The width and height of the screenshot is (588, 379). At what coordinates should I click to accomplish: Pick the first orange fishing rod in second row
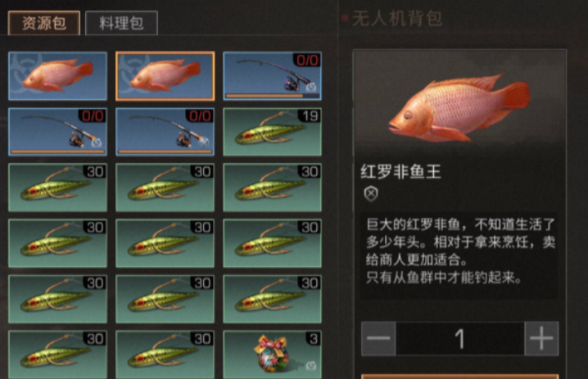(x=58, y=132)
